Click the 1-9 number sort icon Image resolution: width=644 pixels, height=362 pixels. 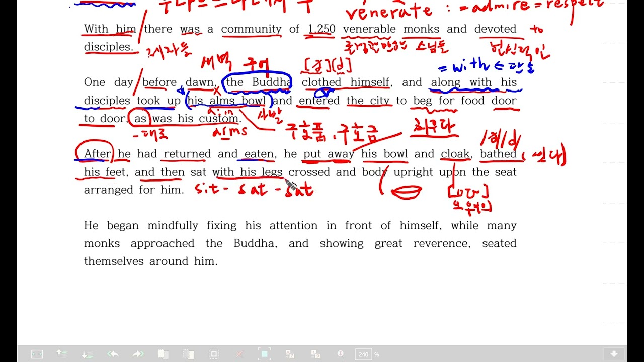(315, 354)
